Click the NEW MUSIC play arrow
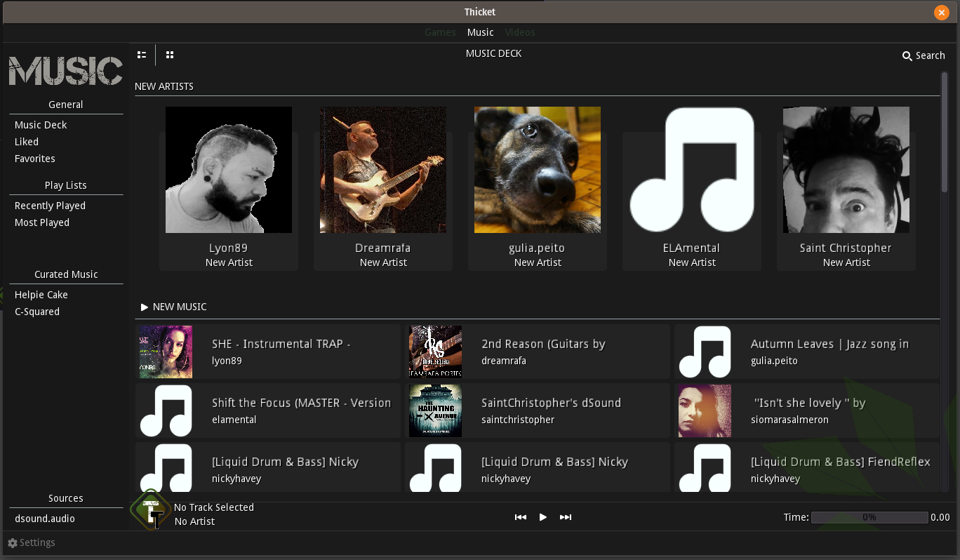The width and height of the screenshot is (960, 560). point(145,307)
